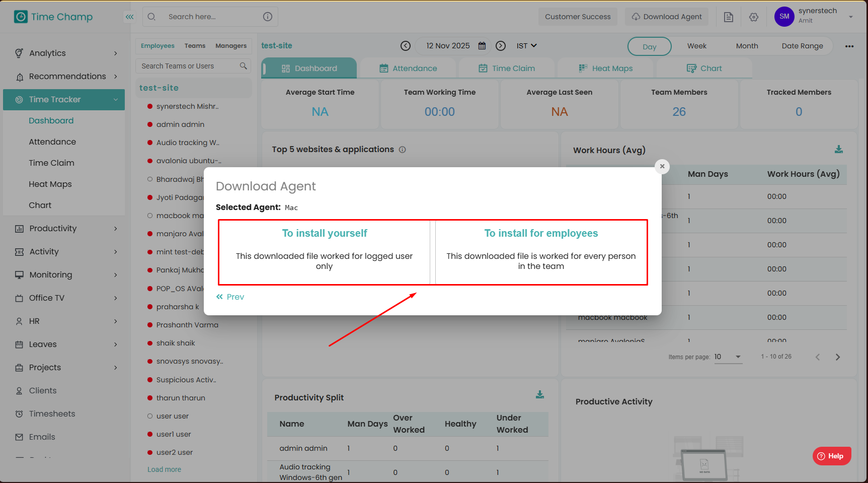Click the Load more link
The width and height of the screenshot is (868, 483).
[x=164, y=469]
